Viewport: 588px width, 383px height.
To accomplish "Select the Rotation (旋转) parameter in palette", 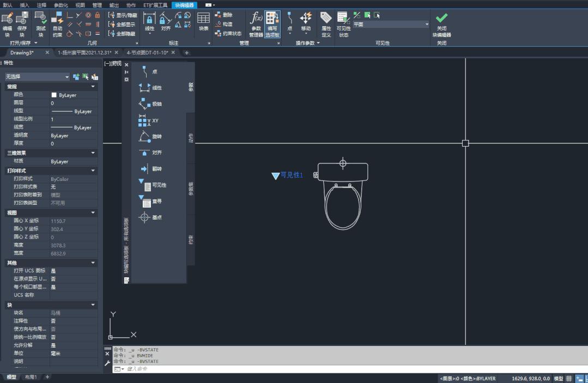I will tap(150, 136).
